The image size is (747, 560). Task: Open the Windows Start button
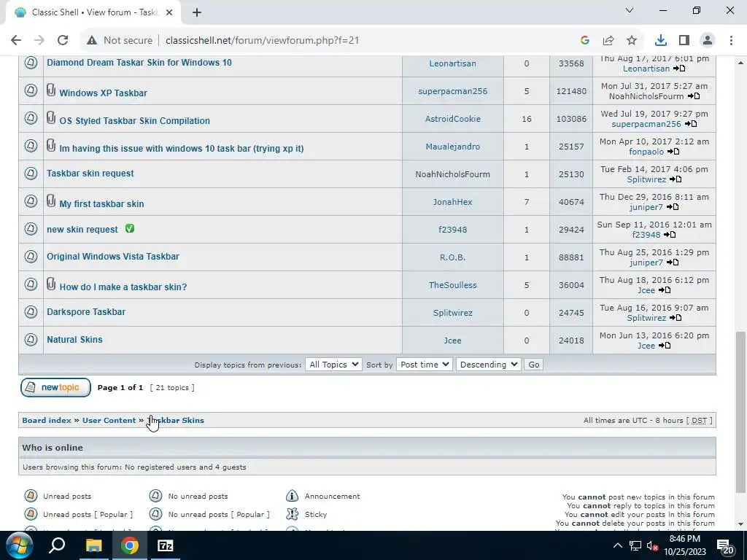tap(19, 545)
